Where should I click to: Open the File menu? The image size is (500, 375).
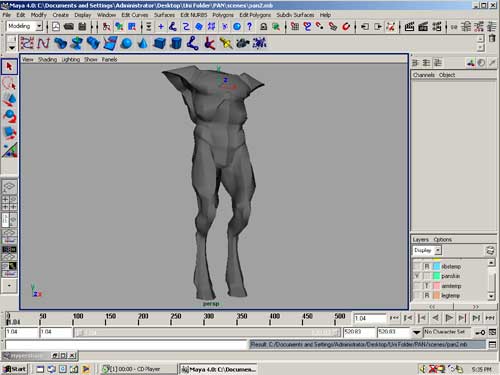6,15
